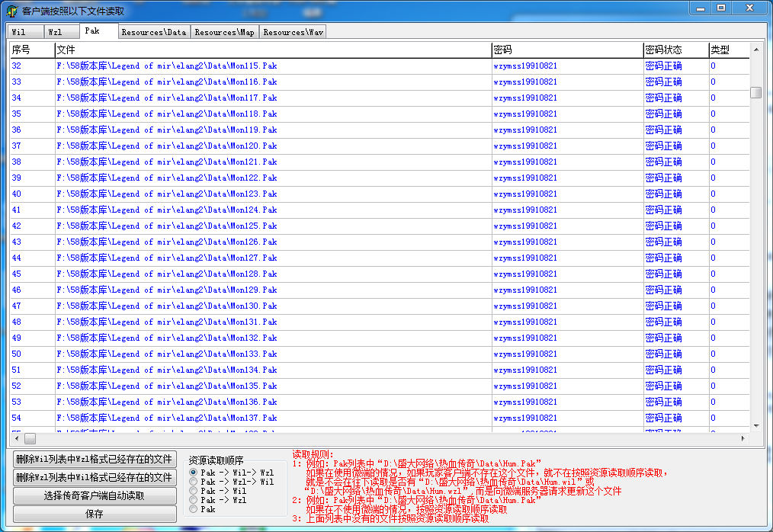Click the 序号 column header

[x=32, y=50]
